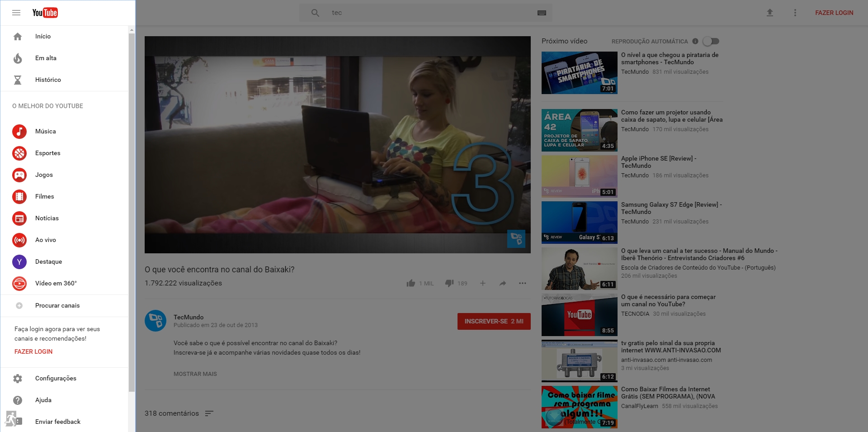Share the video with the arrow icon
Image resolution: width=868 pixels, height=432 pixels.
click(503, 283)
